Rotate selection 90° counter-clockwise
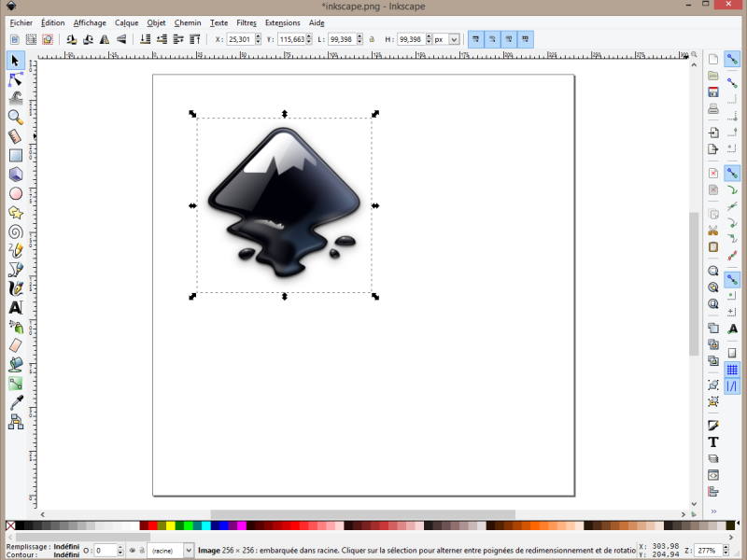Viewport: 747px width, 560px height. [72, 39]
